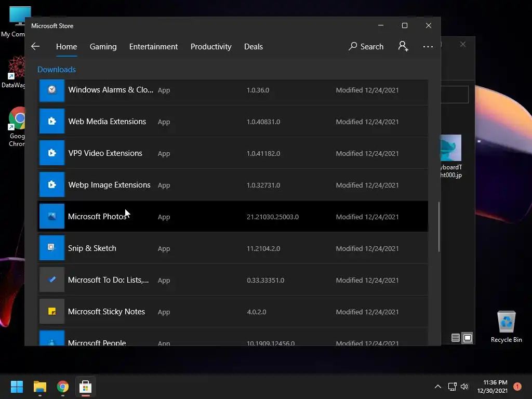Open the notification badge in taskbar
Viewport: 532px width, 399px height.
(x=517, y=387)
